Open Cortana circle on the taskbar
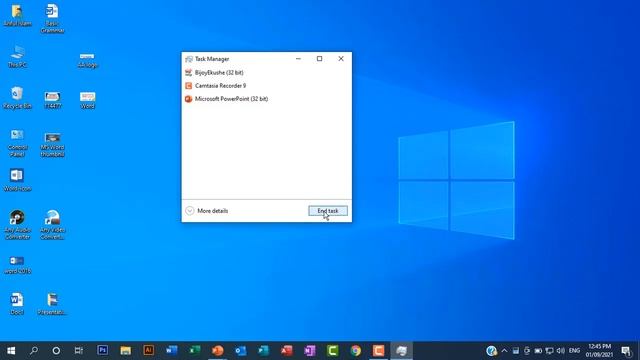640x360 pixels. (x=56, y=351)
